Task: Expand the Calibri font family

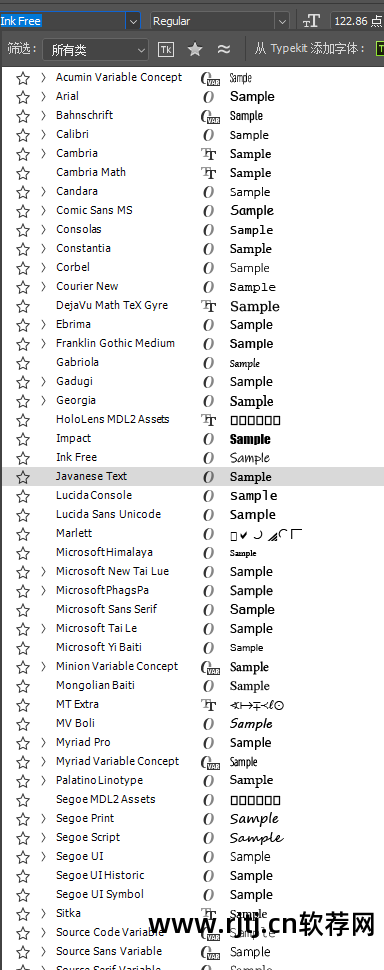Action: [x=43, y=134]
